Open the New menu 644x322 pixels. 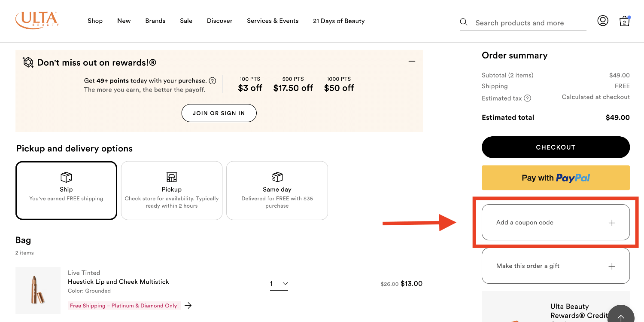[x=124, y=21]
